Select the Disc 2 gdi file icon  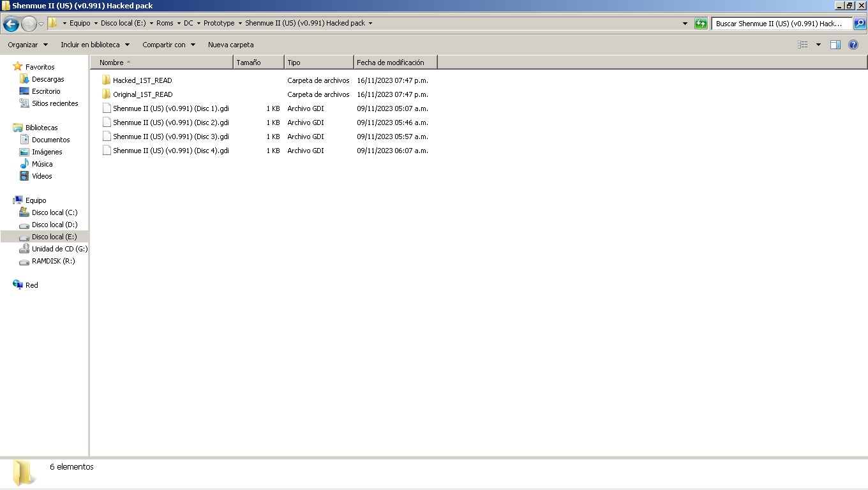[107, 122]
